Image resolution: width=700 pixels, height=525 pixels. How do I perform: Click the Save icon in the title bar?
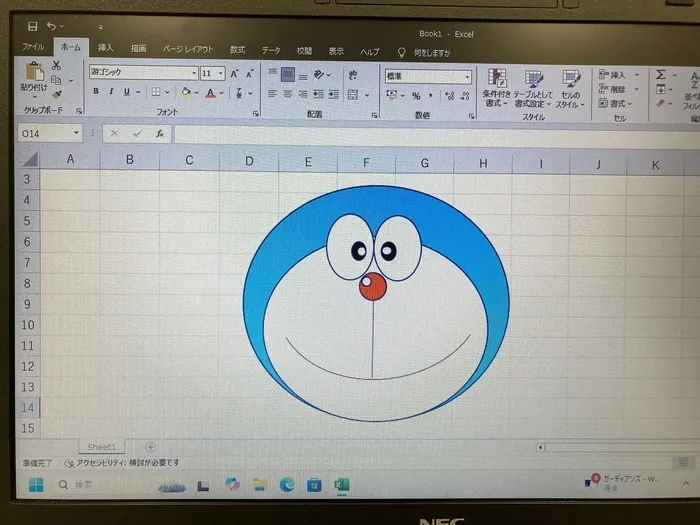tap(33, 26)
